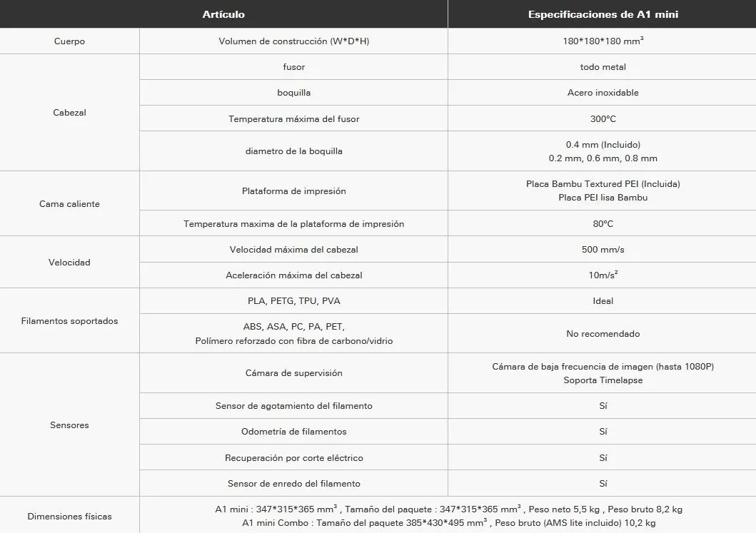Click the Volumen de construcción row label
756x533 pixels.
tap(293, 41)
